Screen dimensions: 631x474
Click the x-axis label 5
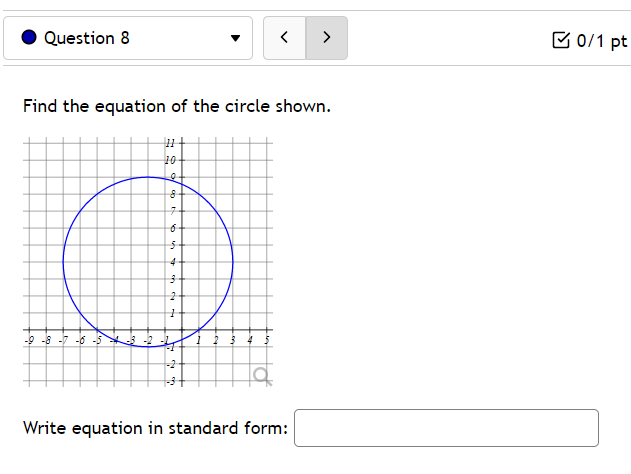267,340
